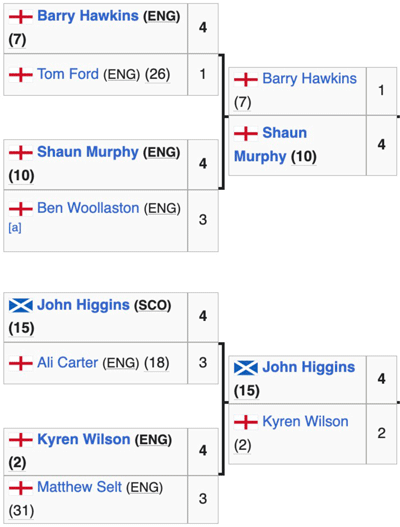Open the Ali Carter player link
Image resolution: width=400 pixels, height=527 pixels.
point(68,363)
